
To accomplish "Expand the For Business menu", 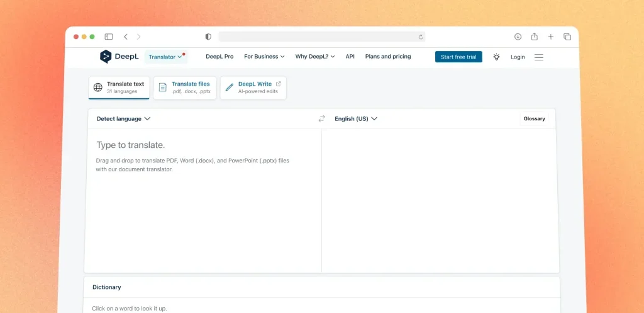I will tap(264, 57).
